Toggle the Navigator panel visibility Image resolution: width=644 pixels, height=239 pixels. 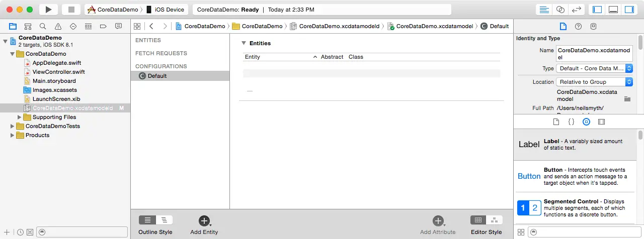pos(597,10)
